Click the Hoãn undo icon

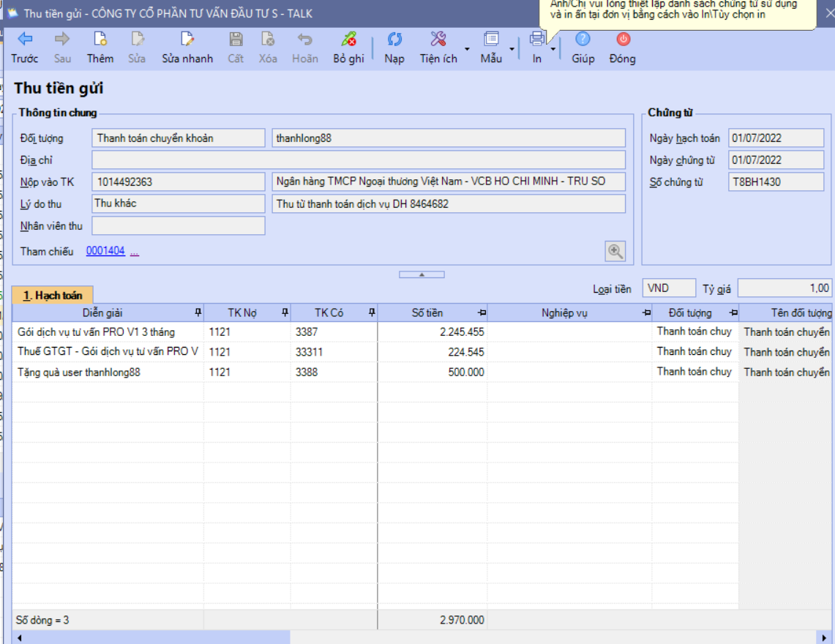(x=304, y=39)
